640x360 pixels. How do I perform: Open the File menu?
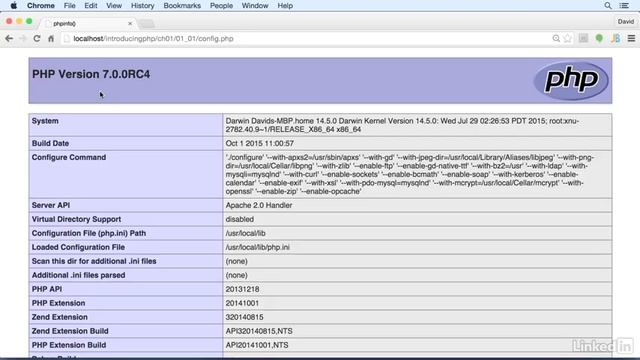(69, 6)
